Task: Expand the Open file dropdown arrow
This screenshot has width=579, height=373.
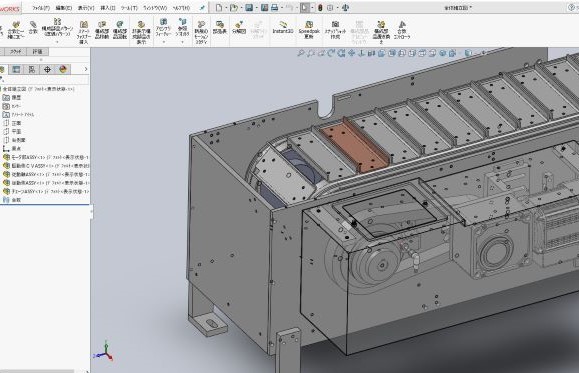Action: (241, 8)
